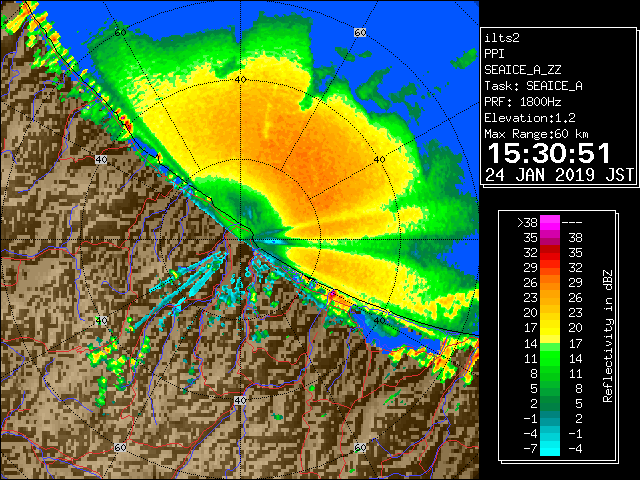Click the 'ilts2' station label
The height and width of the screenshot is (480, 640).
502,38
